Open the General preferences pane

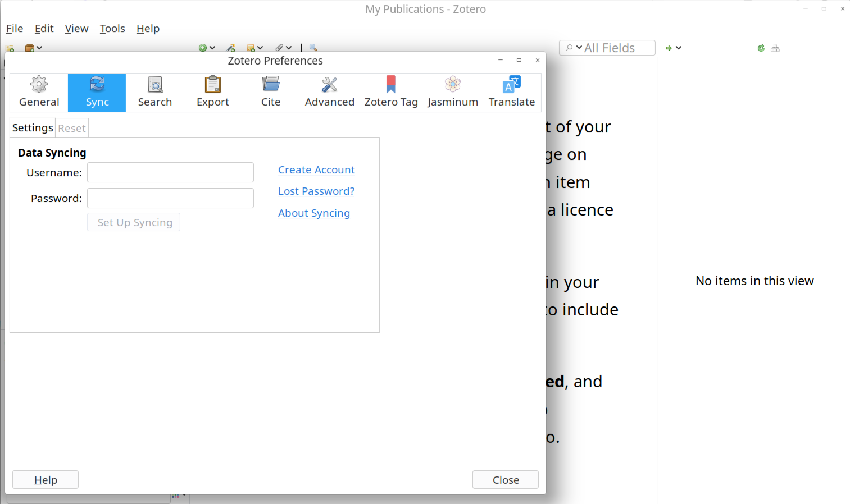(39, 93)
